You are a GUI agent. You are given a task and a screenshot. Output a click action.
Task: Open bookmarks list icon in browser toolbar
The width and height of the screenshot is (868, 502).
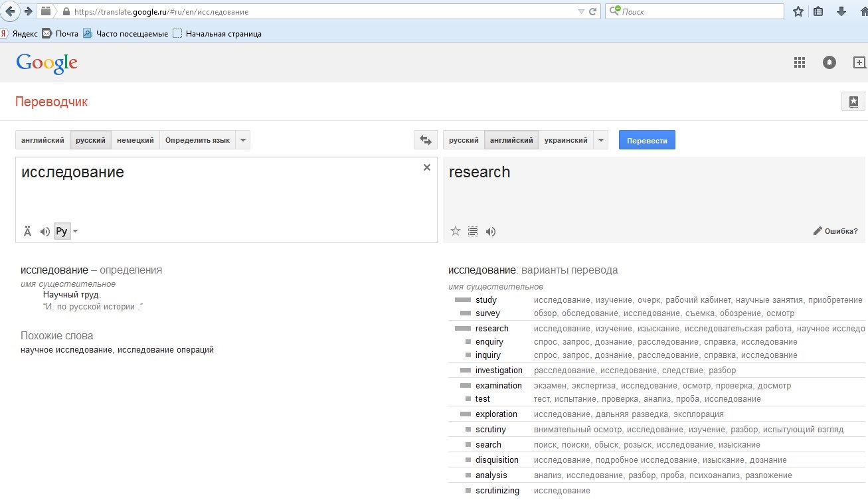coord(818,11)
